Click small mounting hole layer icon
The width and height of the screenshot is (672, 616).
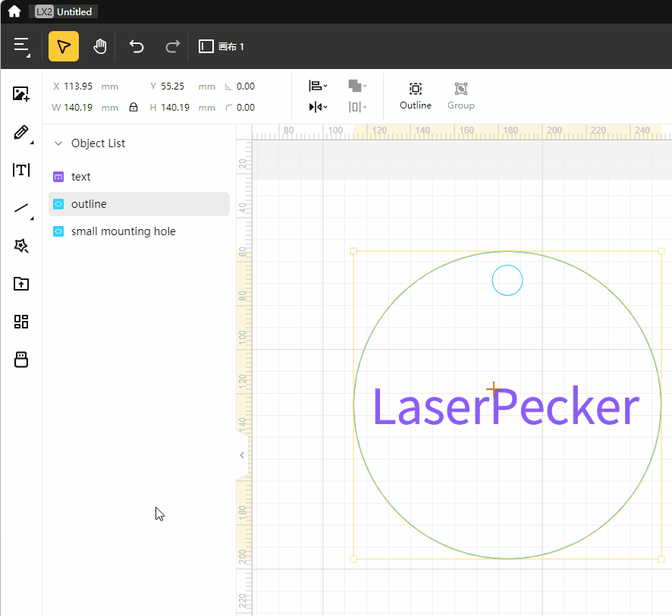[58, 231]
